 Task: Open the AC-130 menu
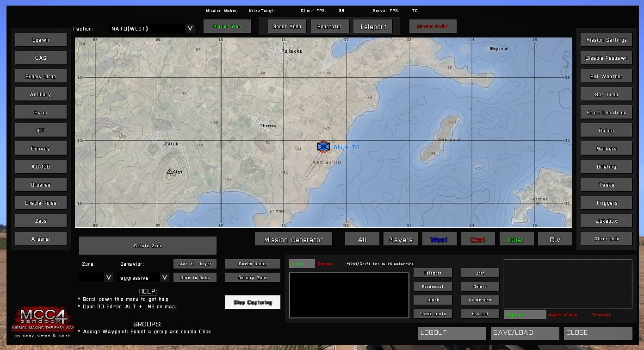coord(41,167)
